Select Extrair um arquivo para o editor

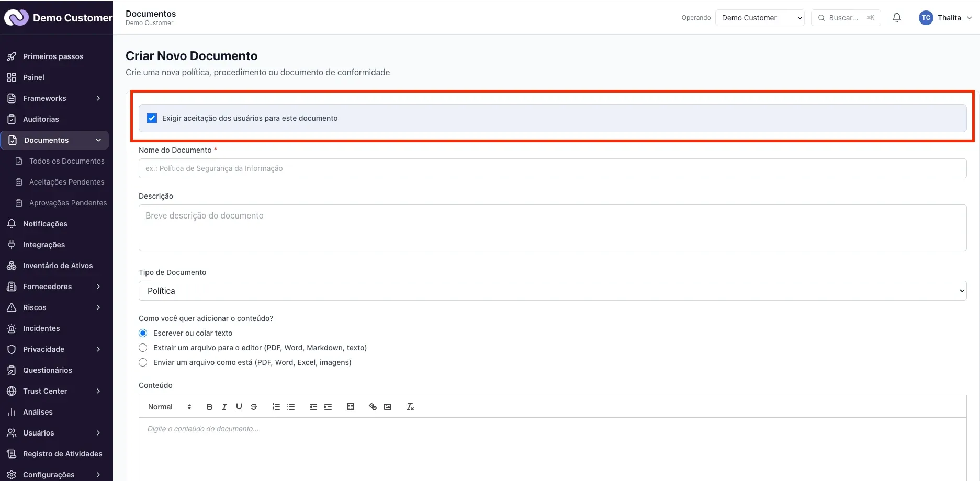[143, 348]
